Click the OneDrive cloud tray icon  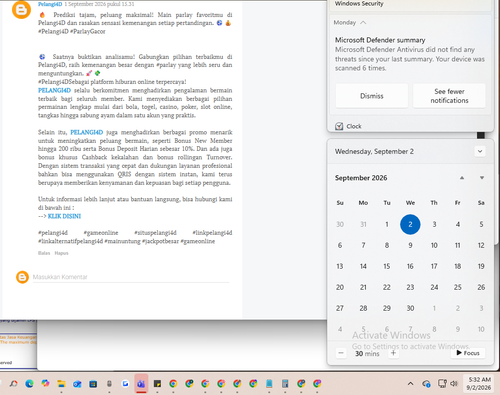[x=426, y=384]
